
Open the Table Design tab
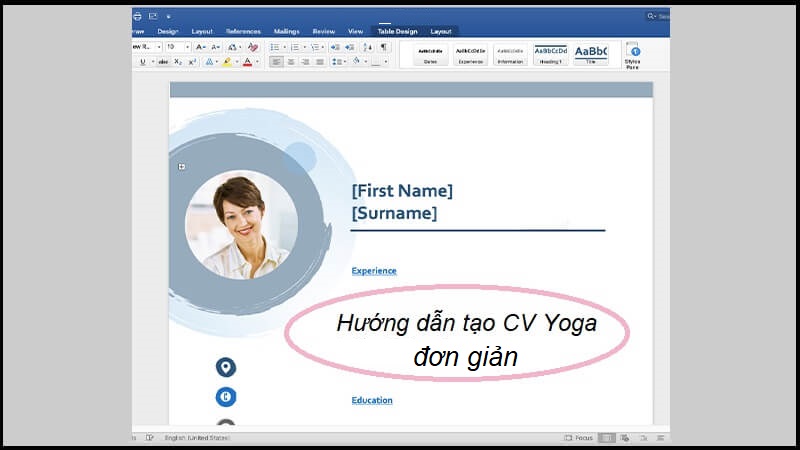[x=397, y=31]
